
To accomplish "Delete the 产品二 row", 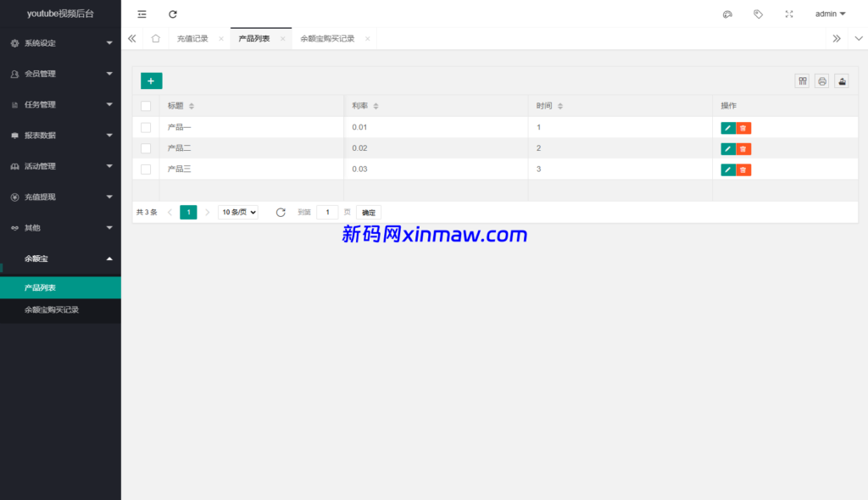I will click(x=743, y=149).
